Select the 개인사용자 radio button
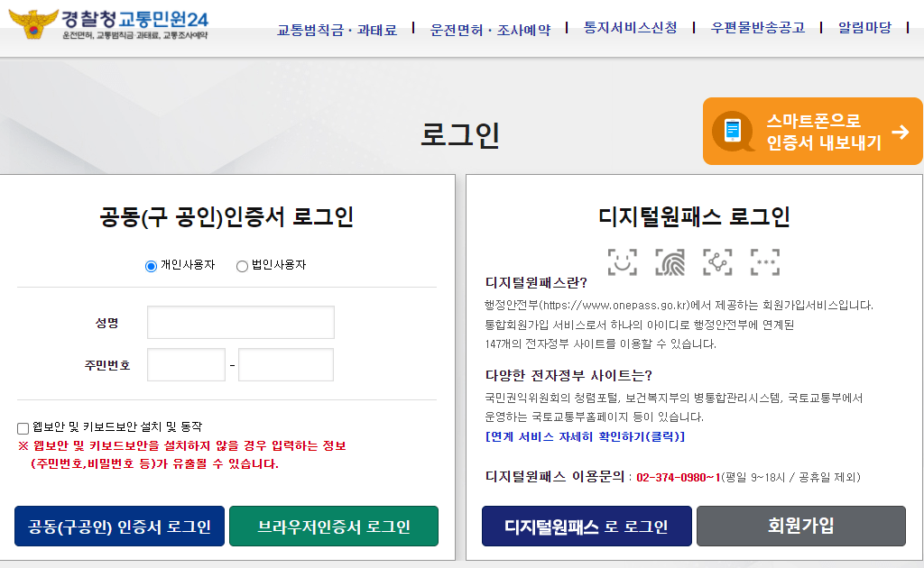This screenshot has height=568, width=924. 151,266
